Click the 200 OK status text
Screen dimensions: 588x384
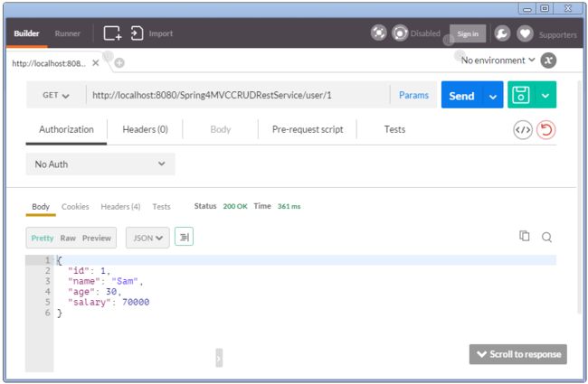pos(235,206)
